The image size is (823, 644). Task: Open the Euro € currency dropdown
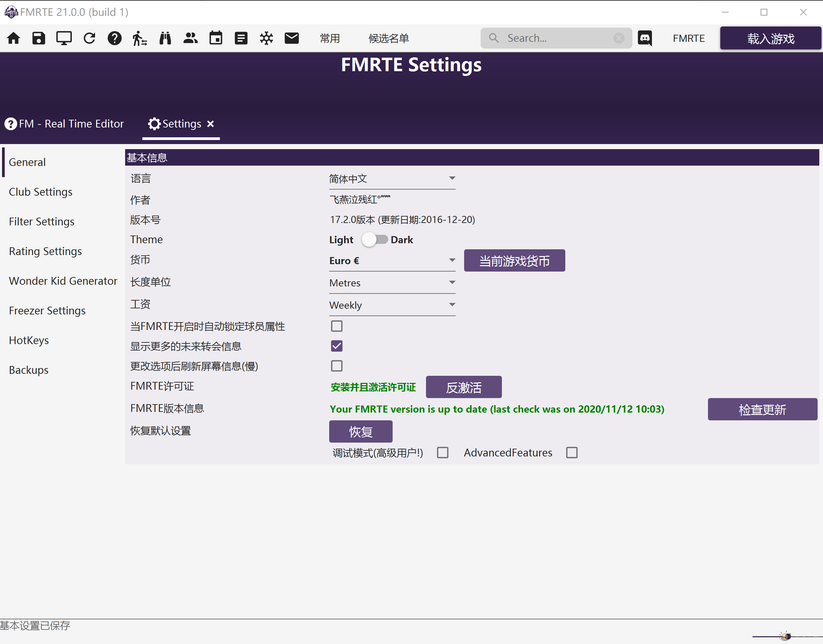coord(392,261)
